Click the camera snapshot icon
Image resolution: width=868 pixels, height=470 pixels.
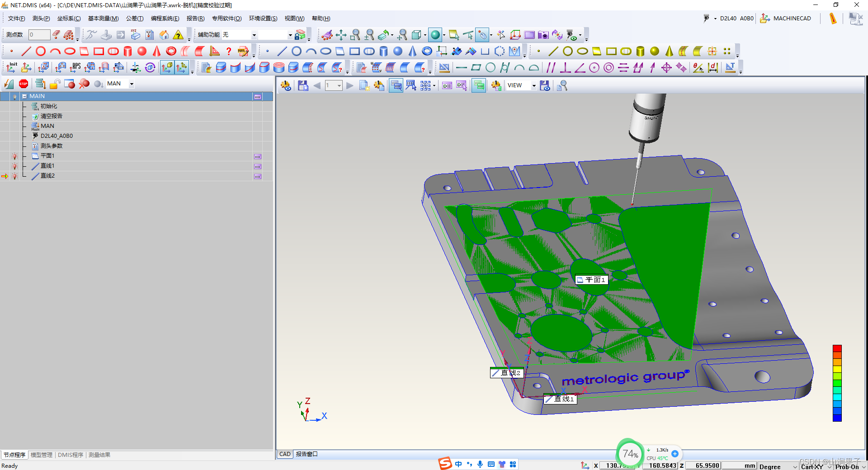tap(543, 35)
